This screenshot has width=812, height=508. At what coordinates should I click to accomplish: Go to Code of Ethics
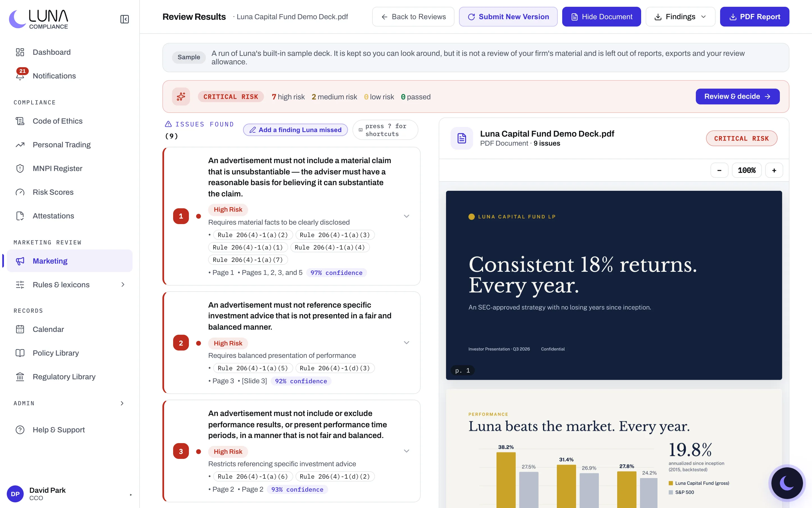69,121
